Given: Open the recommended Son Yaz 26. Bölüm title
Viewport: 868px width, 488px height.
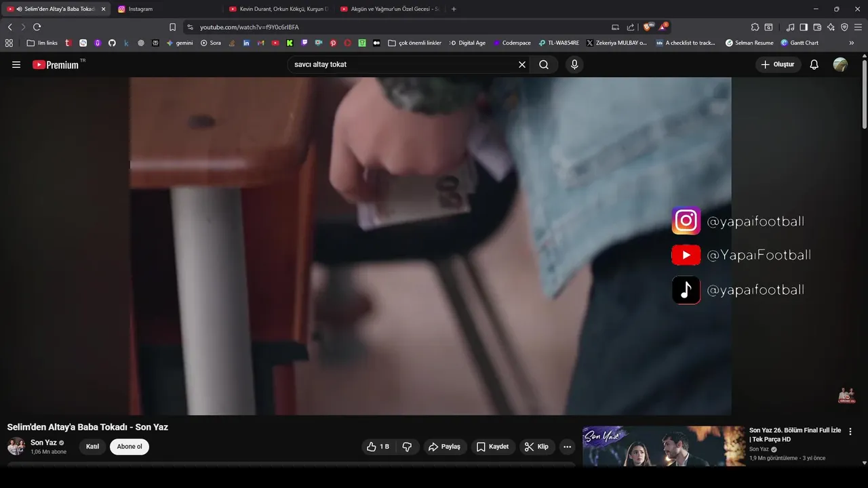Looking at the screenshot, I should point(795,434).
